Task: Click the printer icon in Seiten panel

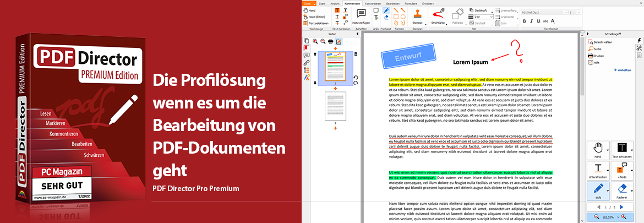Action: (x=331, y=41)
